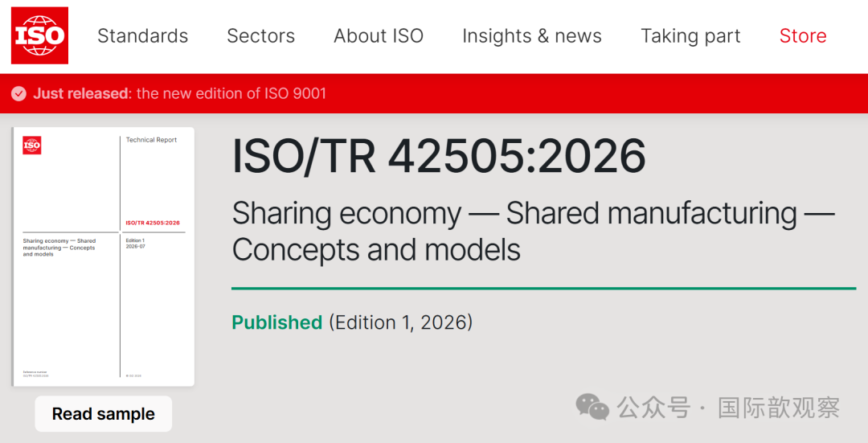The image size is (868, 443).
Task: Click the checkmark icon in red banner
Action: 18,93
